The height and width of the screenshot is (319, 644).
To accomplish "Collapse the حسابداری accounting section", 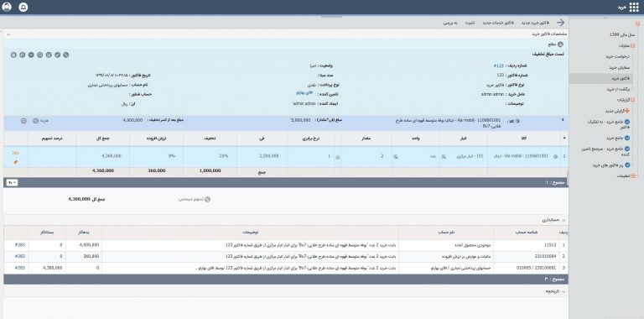I will pyautogui.click(x=563, y=220).
